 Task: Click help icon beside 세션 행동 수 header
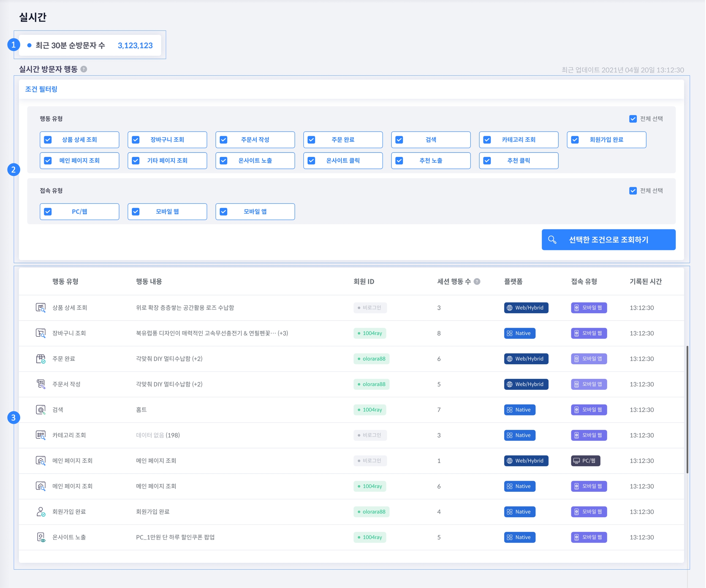point(477,282)
